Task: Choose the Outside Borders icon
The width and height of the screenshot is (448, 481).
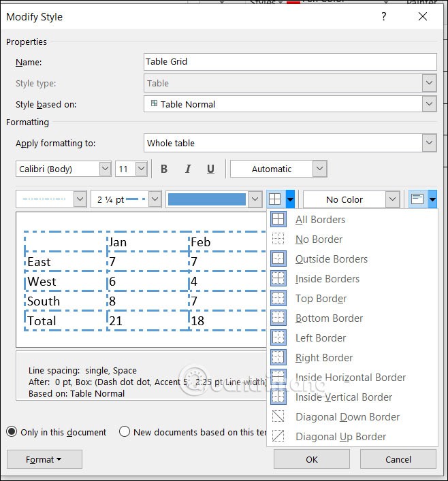Action: tap(278, 259)
